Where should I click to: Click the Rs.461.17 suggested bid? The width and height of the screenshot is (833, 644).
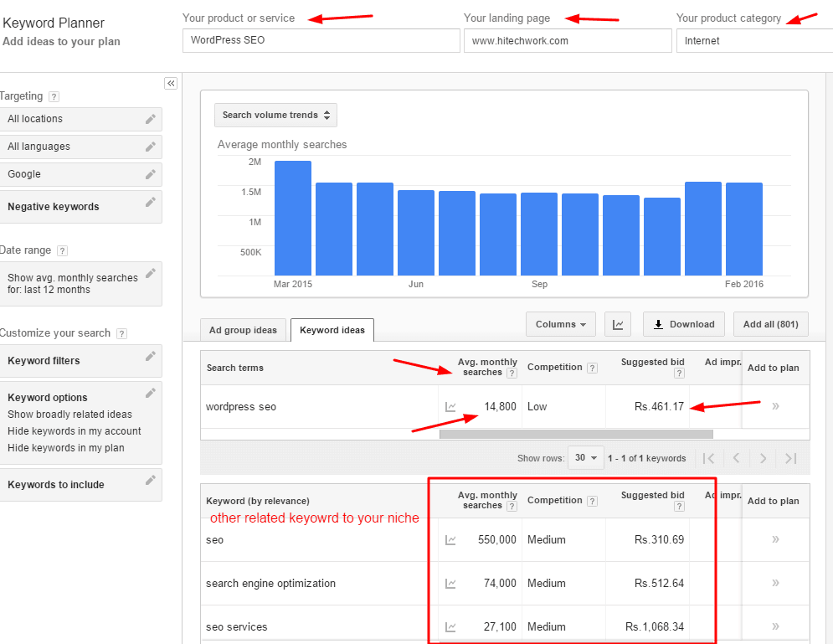coord(659,406)
